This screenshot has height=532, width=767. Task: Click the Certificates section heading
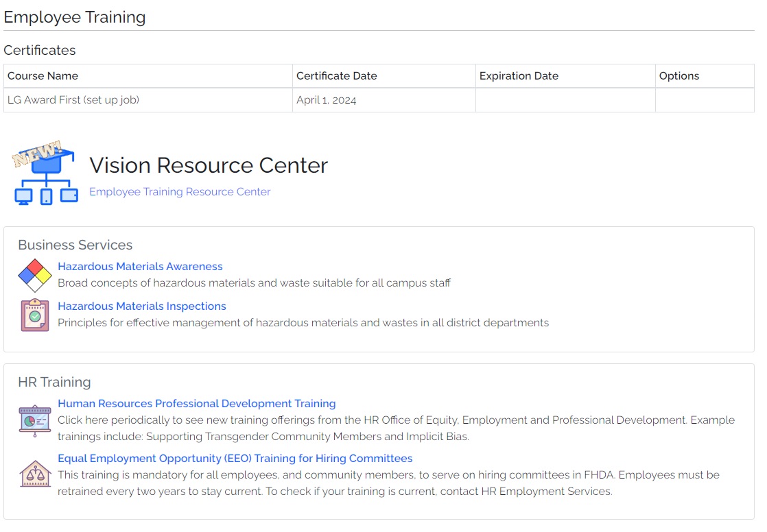click(x=40, y=50)
